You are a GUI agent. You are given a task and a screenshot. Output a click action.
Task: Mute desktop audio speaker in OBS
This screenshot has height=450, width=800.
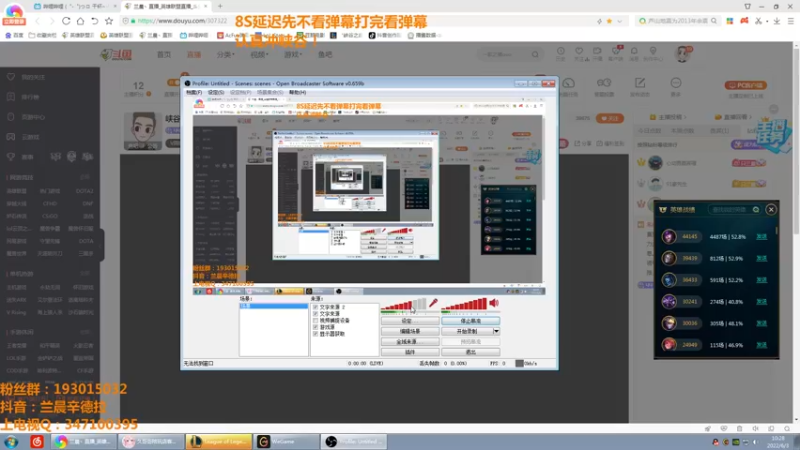(x=494, y=303)
